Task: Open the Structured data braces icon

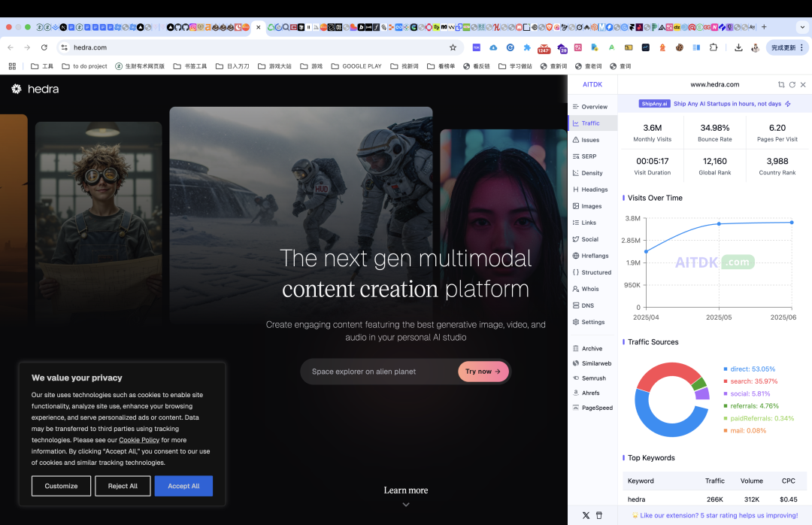Action: 576,272
